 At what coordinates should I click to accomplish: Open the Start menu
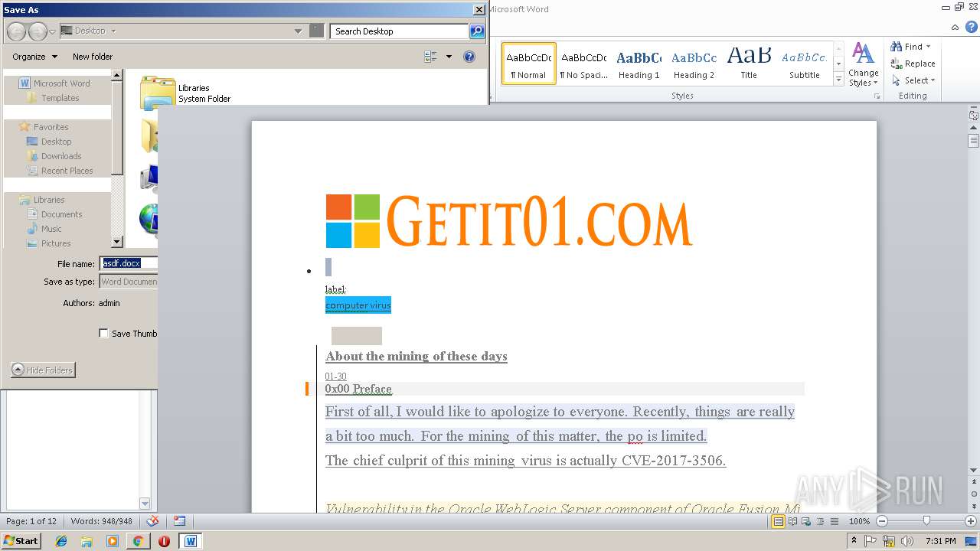click(x=21, y=540)
